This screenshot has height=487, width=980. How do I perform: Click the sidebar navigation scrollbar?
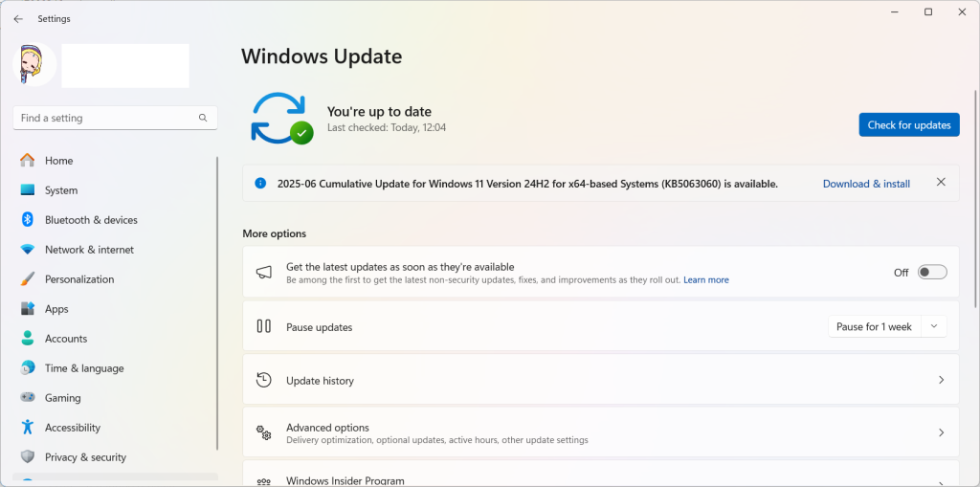coord(217,303)
